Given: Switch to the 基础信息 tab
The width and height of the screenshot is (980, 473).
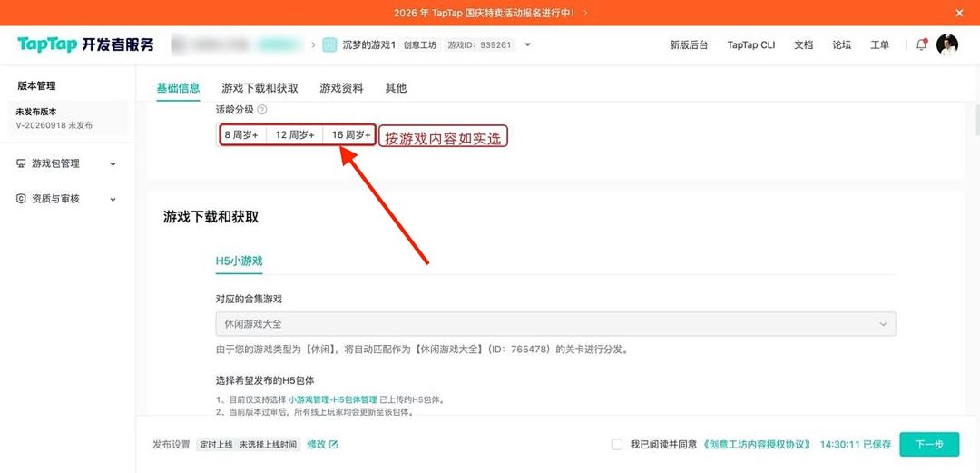Looking at the screenshot, I should coord(178,88).
